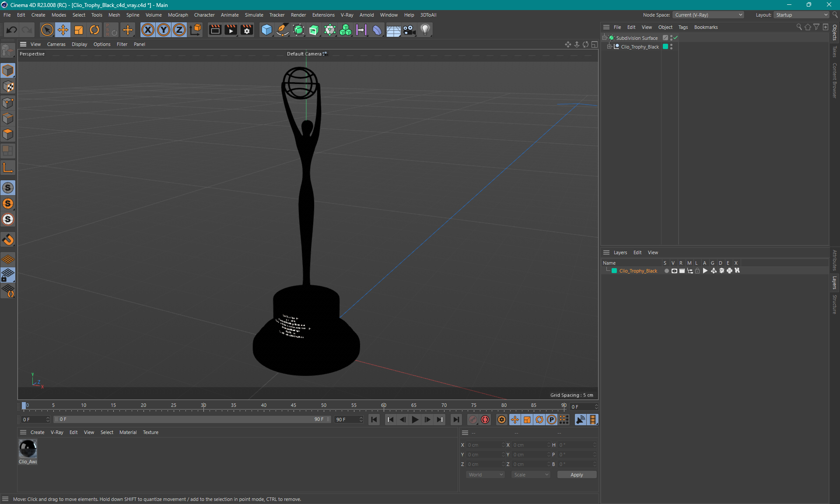840x504 pixels.
Task: Open the viewport hamburger menu
Action: pyautogui.click(x=23, y=44)
